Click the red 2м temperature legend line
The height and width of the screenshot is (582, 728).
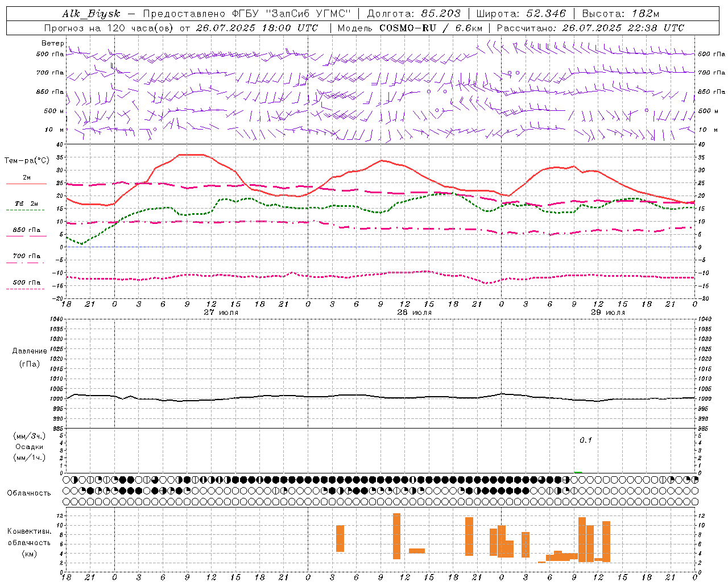26,184
